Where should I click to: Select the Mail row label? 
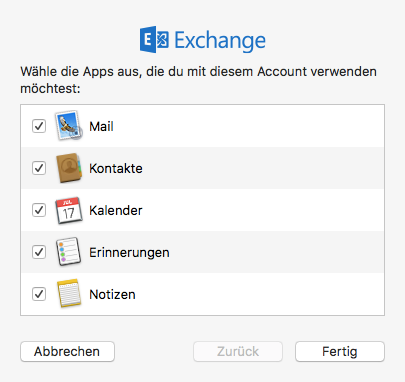101,126
